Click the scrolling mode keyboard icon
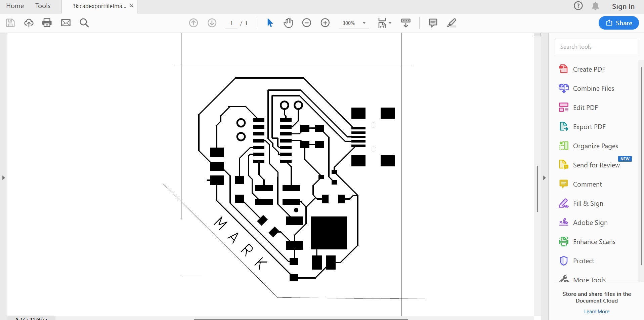The width and height of the screenshot is (644, 320). (406, 23)
